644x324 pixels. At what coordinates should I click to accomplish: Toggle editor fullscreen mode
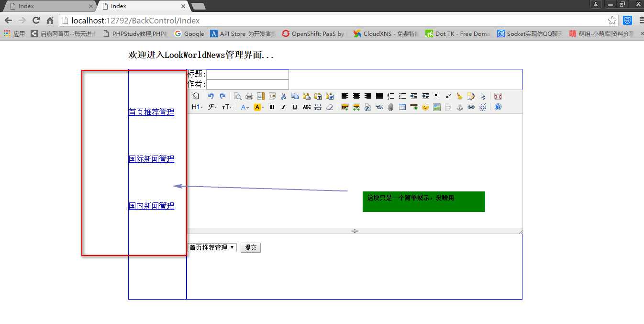pyautogui.click(x=498, y=96)
